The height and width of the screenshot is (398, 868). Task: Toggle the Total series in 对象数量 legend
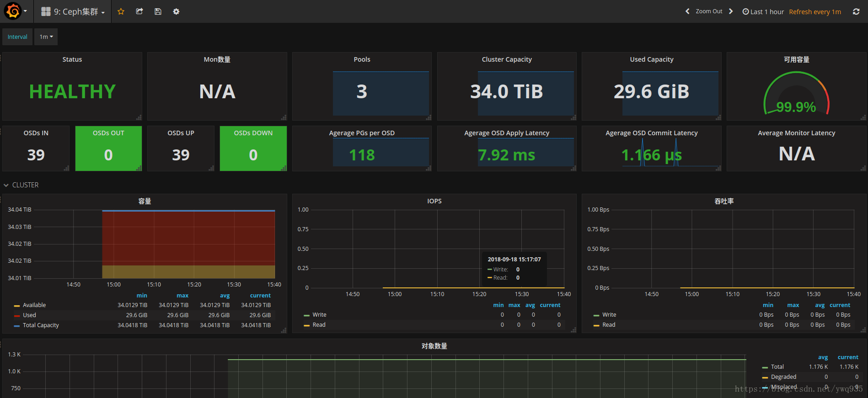click(x=777, y=367)
